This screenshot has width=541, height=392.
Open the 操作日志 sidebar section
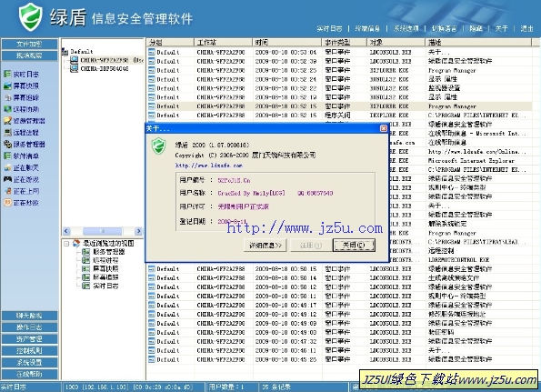click(x=29, y=327)
